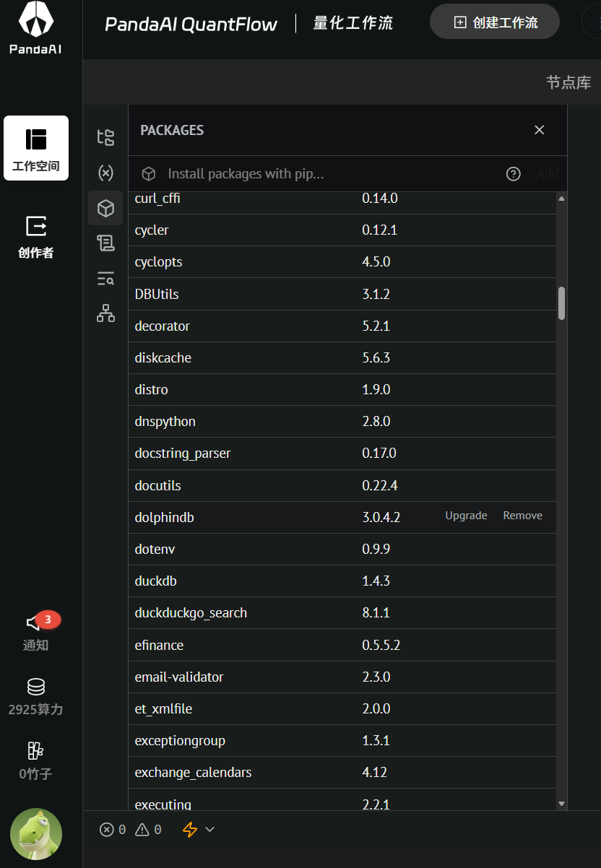The width and height of the screenshot is (601, 868).
Task: Select the duckdb package row
Action: pyautogui.click(x=342, y=581)
